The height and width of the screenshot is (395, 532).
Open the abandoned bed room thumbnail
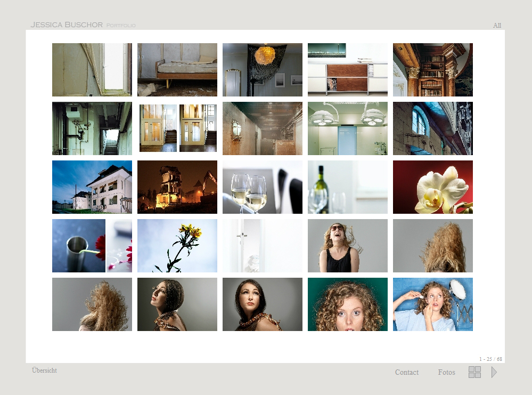click(x=177, y=70)
